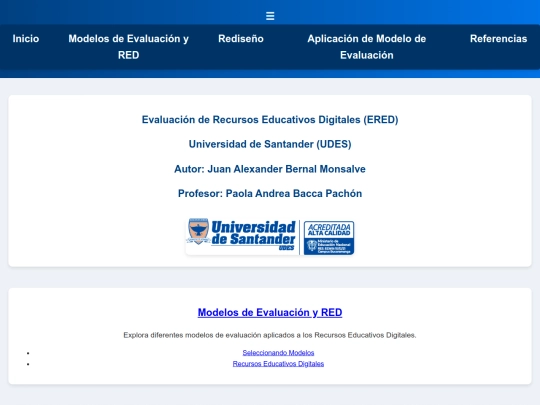Click the text Universidad de Santander (UDES)
Viewport: 540px width, 405px height.
point(270,144)
